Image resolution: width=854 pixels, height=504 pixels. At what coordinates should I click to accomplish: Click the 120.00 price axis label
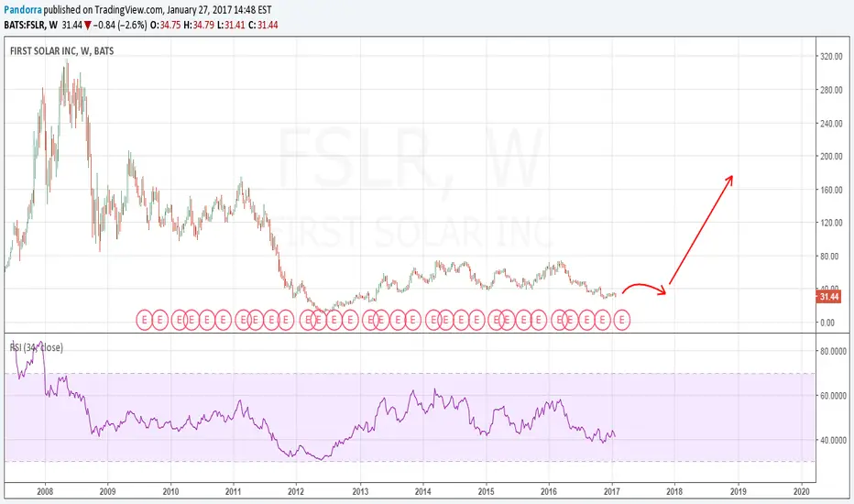[831, 223]
